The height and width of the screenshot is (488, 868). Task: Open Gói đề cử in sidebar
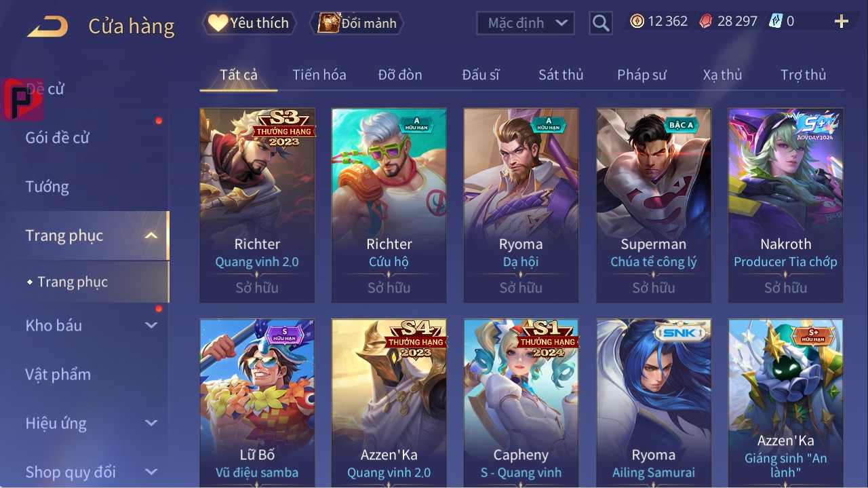pyautogui.click(x=58, y=138)
